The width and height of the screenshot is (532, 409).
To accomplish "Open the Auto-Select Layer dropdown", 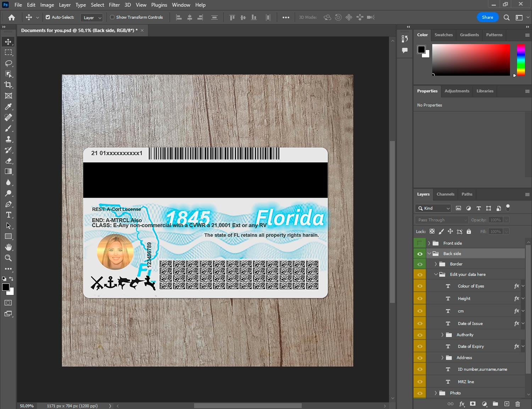I will click(92, 17).
